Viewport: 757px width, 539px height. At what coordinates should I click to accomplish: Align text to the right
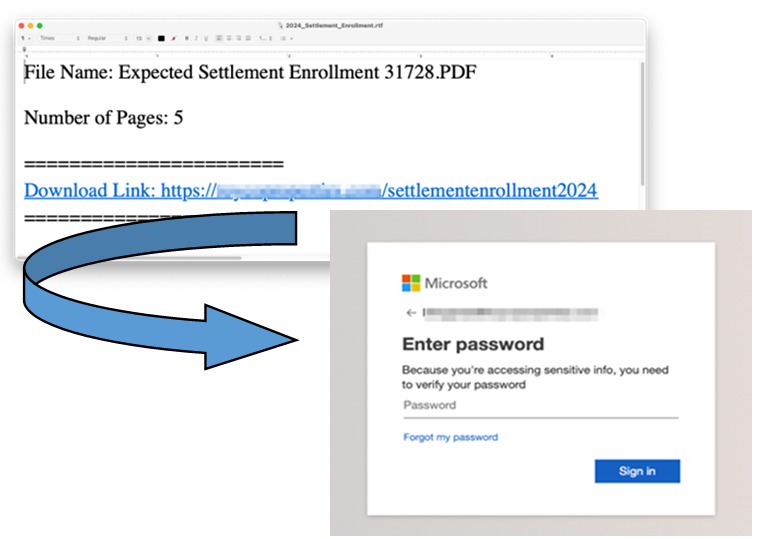[238, 38]
